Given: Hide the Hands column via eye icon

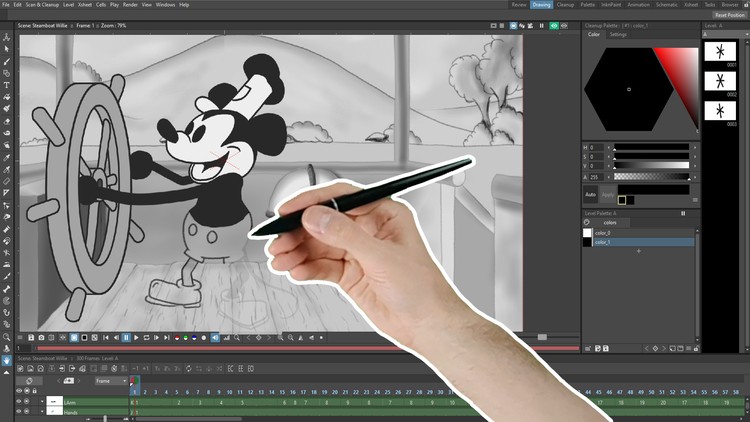Looking at the screenshot, I should (x=19, y=411).
